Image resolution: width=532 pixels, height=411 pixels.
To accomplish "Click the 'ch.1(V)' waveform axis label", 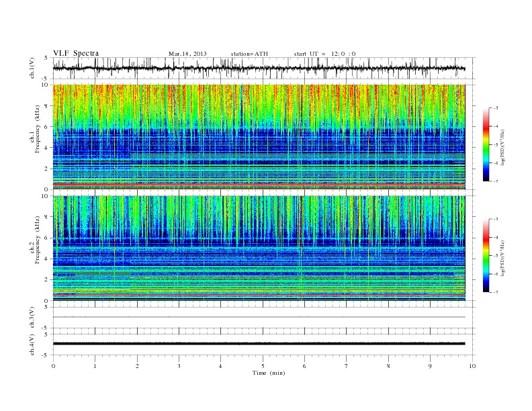I will [32, 68].
